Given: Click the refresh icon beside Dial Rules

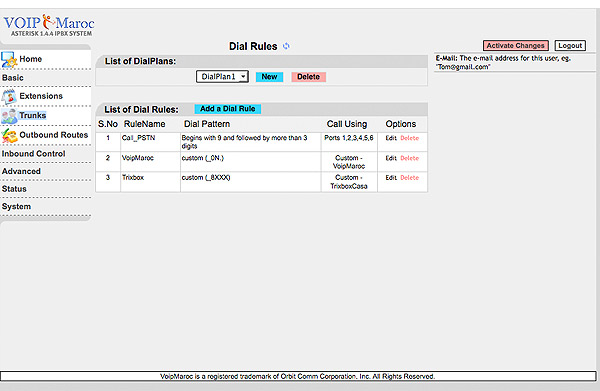Looking at the screenshot, I should [x=286, y=46].
